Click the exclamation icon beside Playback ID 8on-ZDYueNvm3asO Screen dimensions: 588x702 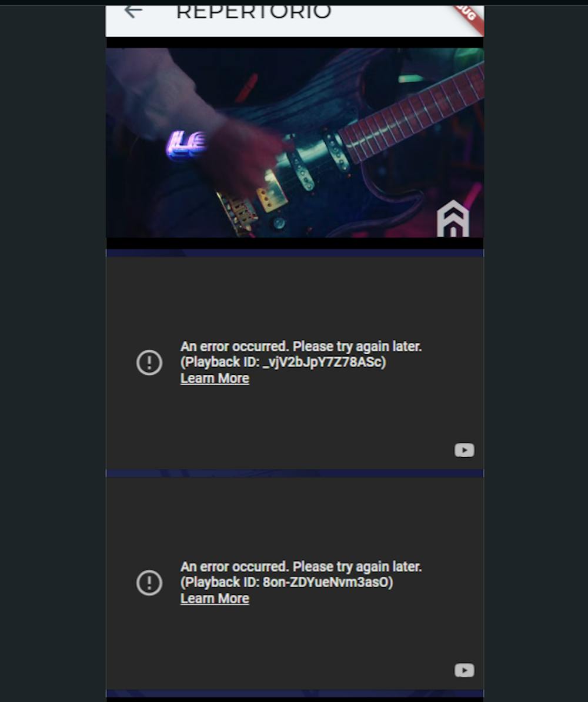pyautogui.click(x=149, y=583)
